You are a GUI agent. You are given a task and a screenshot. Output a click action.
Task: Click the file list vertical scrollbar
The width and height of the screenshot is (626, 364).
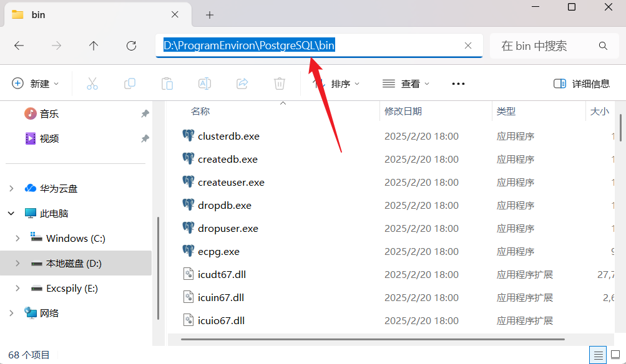pyautogui.click(x=620, y=128)
